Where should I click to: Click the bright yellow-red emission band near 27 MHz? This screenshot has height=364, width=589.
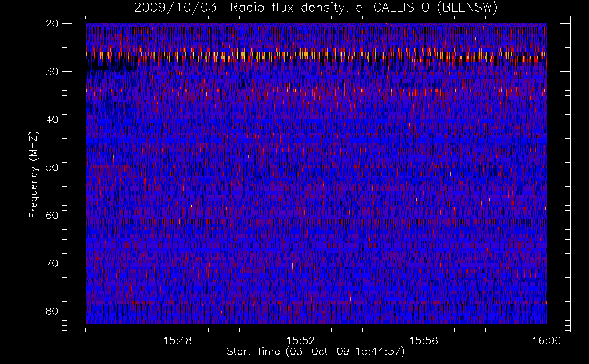[316, 56]
